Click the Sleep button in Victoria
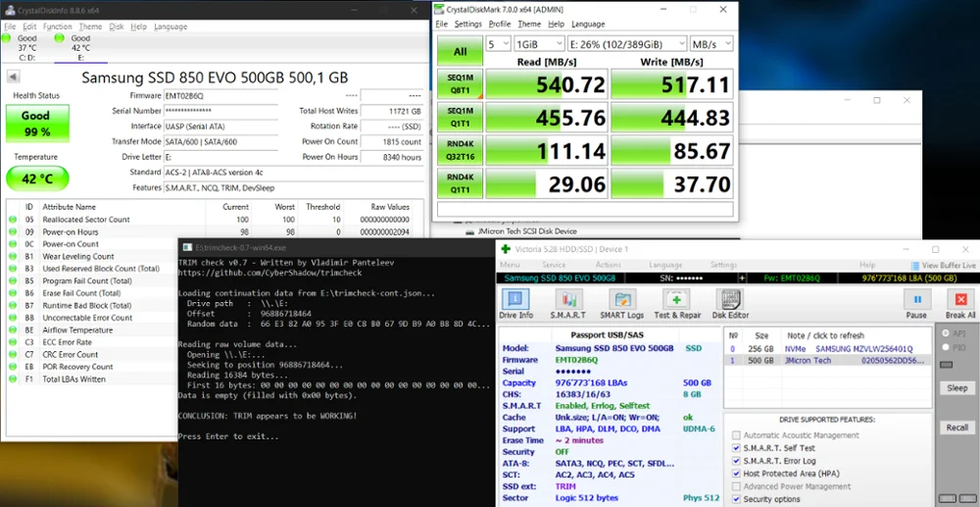Image resolution: width=980 pixels, height=507 pixels. coord(956,388)
